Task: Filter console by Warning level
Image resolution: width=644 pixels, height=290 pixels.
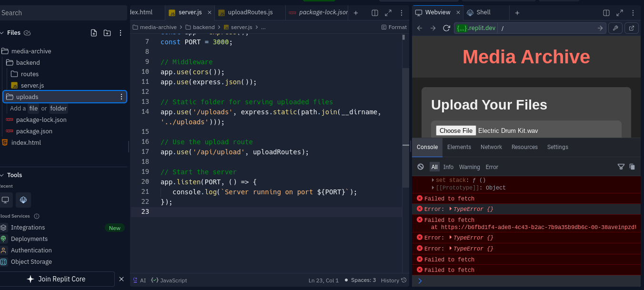Action: pyautogui.click(x=469, y=167)
